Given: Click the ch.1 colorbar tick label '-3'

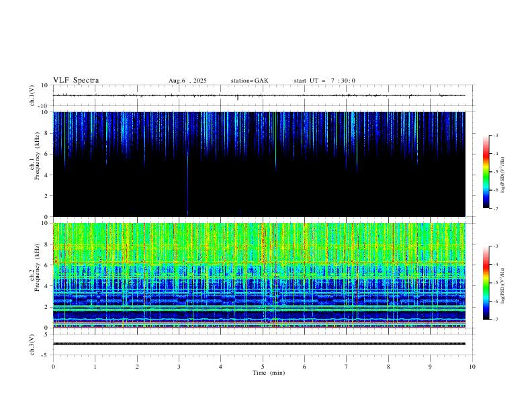Looking at the screenshot, I should pos(496,135).
